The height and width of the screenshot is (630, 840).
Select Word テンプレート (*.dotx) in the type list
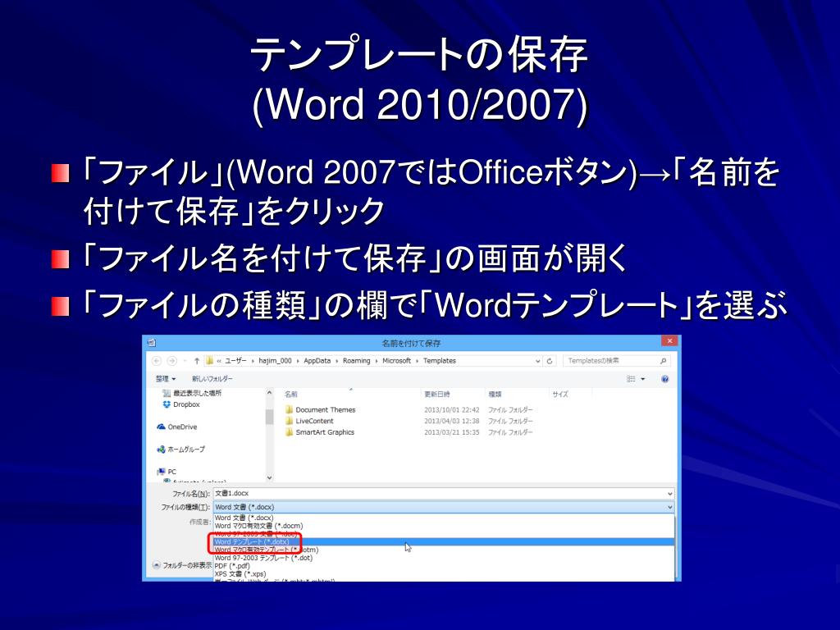pyautogui.click(x=444, y=542)
